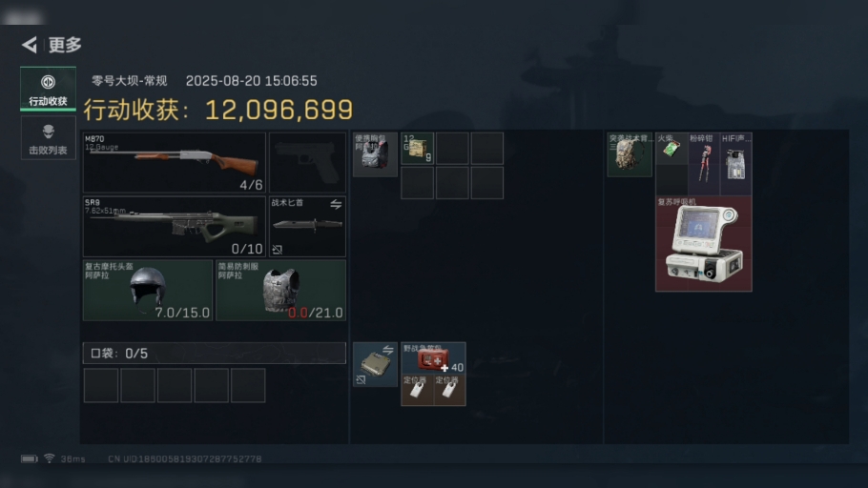Select the 12 Gauge ammo stack
The height and width of the screenshot is (488, 868).
418,149
